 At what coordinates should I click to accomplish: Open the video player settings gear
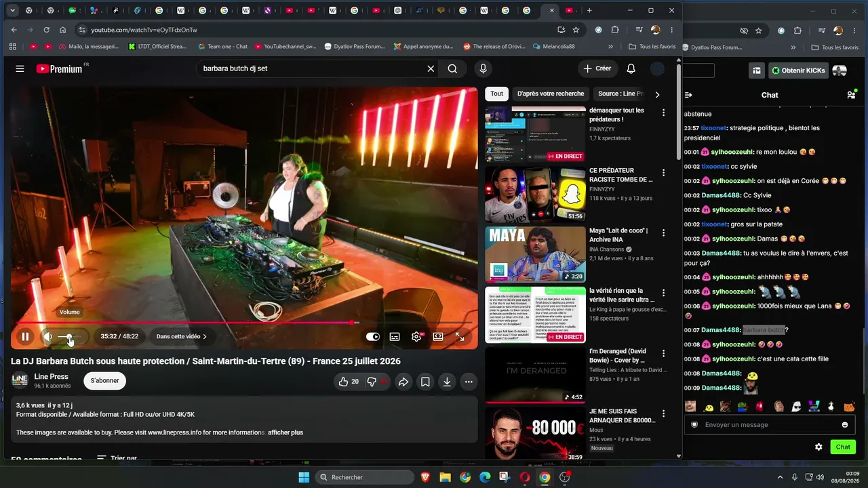click(416, 336)
